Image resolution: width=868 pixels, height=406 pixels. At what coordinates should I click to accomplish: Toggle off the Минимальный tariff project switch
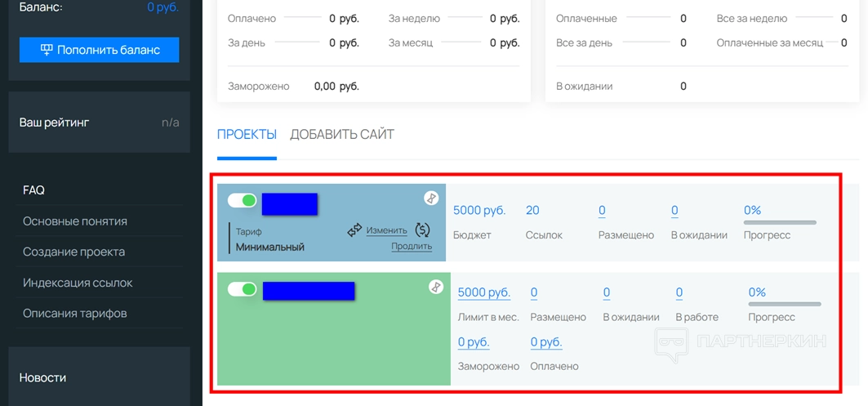[x=242, y=200]
